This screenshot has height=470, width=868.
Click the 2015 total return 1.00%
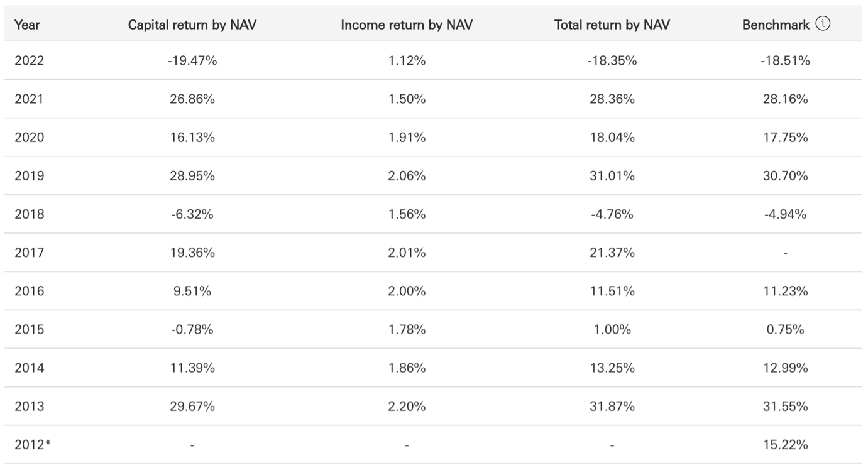pyautogui.click(x=612, y=329)
